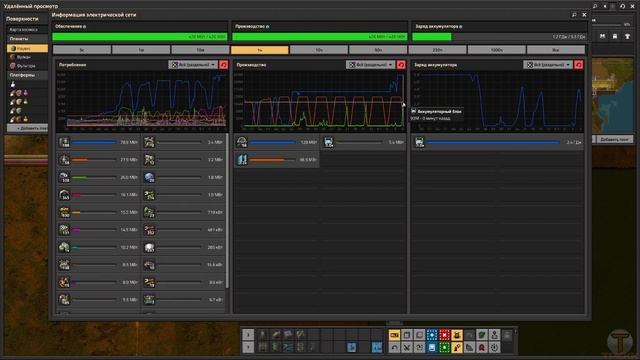Select the highlighted 1h time range tab
The height and width of the screenshot is (360, 640).
pos(260,50)
